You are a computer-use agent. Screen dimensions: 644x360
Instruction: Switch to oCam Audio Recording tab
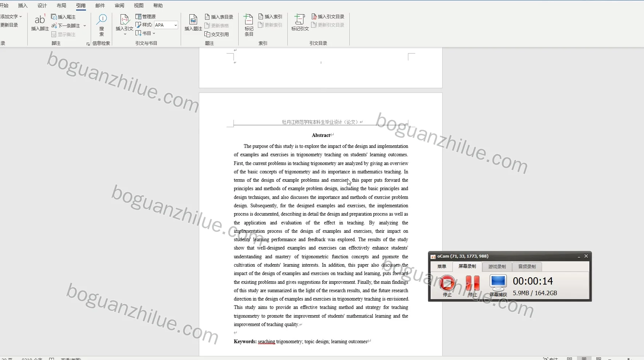(527, 267)
